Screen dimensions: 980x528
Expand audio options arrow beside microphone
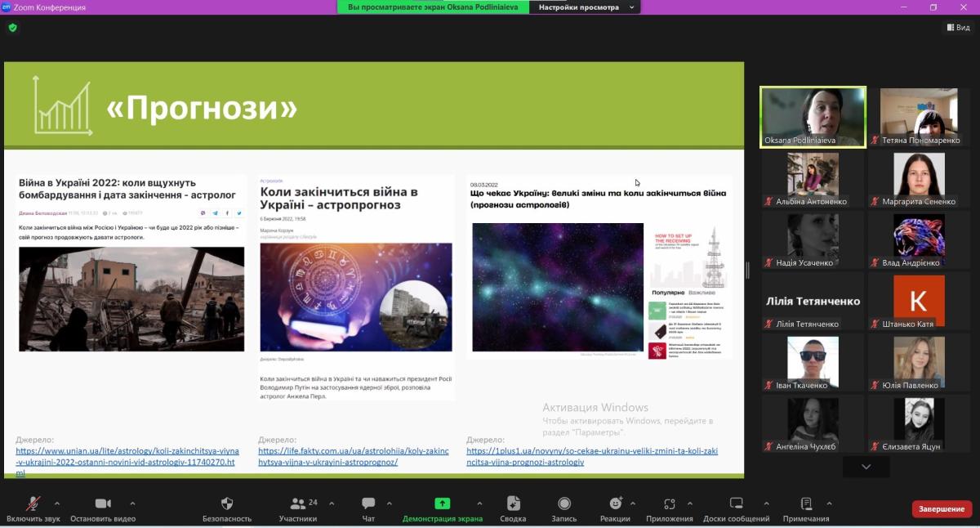tap(57, 503)
